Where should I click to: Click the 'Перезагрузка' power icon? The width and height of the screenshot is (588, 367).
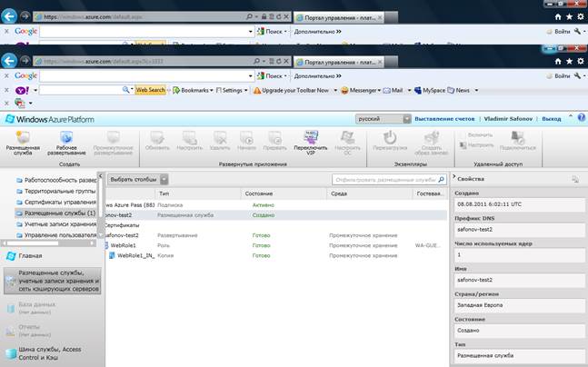(x=390, y=141)
